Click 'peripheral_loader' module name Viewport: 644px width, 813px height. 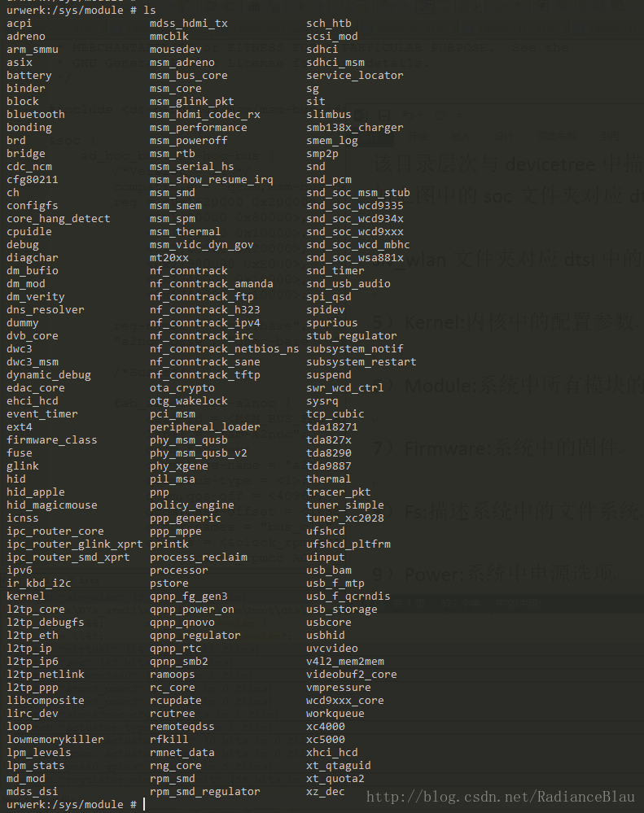point(205,426)
